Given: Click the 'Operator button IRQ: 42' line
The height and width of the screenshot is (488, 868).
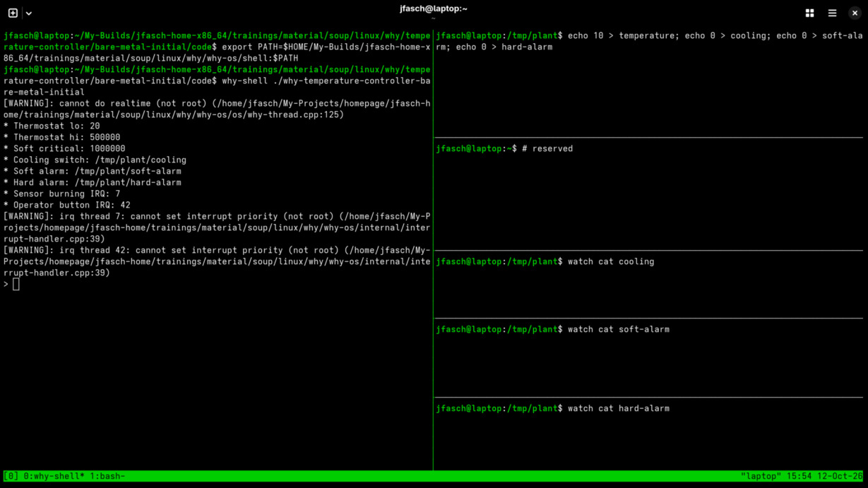Looking at the screenshot, I should pos(67,205).
